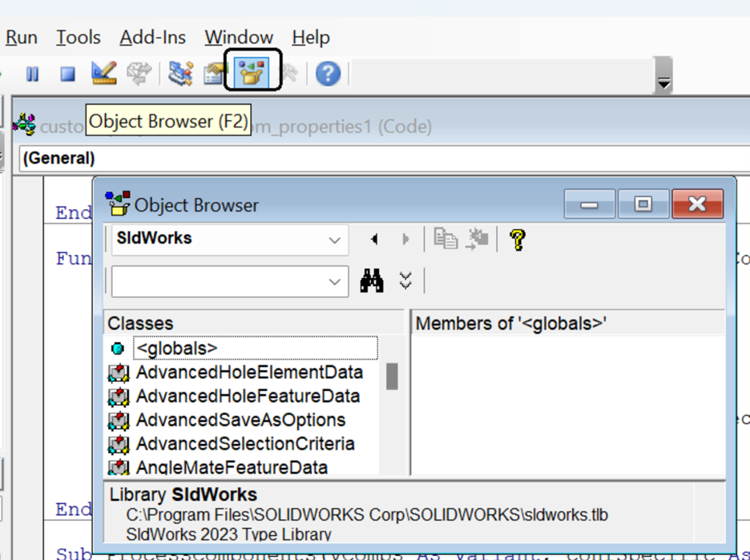Image resolution: width=750 pixels, height=560 pixels.
Task: Click the yellow Help icon in Object Browser
Action: [x=518, y=239]
